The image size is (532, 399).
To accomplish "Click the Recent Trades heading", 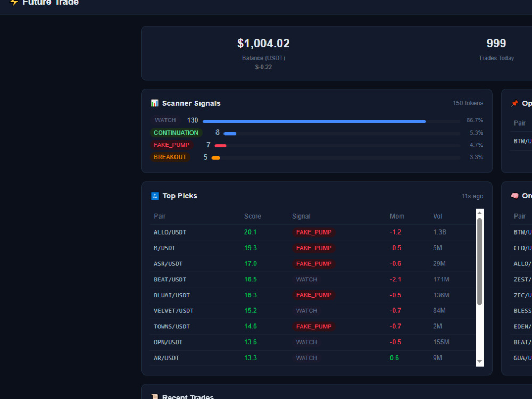I will tap(188, 397).
